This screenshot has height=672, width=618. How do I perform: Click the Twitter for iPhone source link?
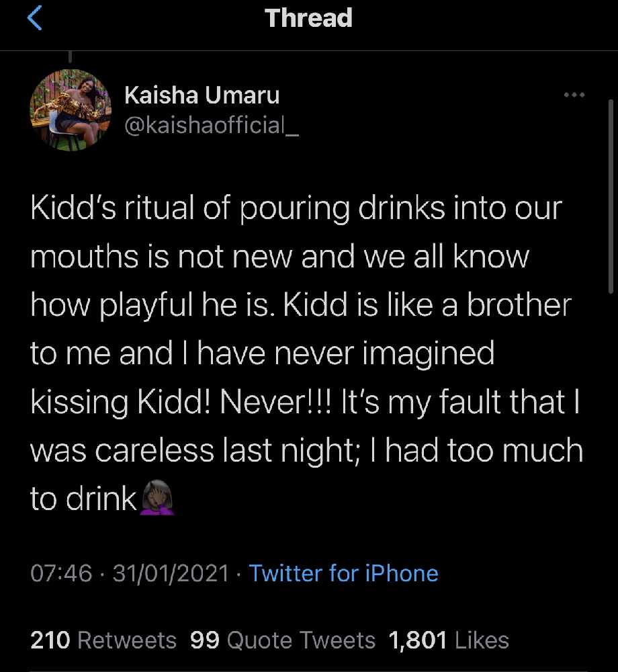tap(343, 573)
